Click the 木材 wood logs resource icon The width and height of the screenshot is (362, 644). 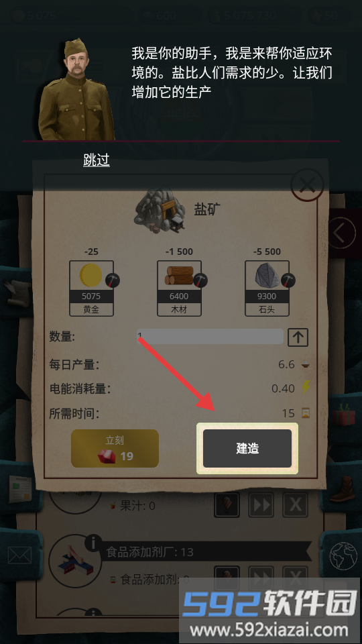pos(180,275)
